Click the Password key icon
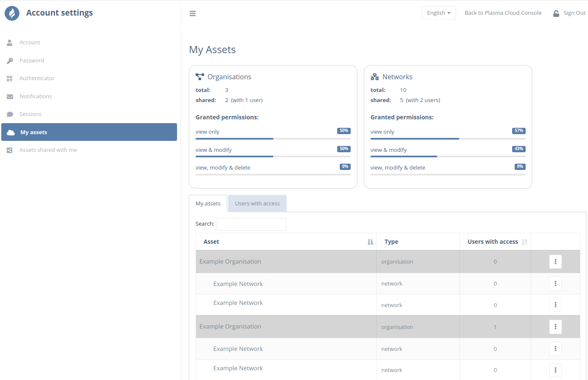This screenshot has width=588, height=380. coord(10,61)
